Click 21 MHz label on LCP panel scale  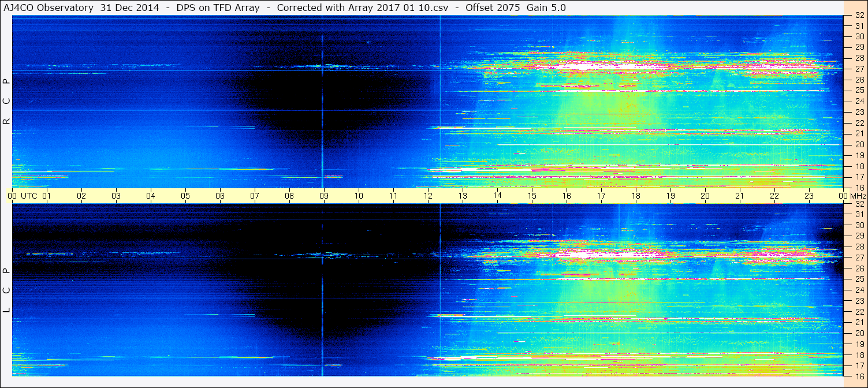pos(859,322)
